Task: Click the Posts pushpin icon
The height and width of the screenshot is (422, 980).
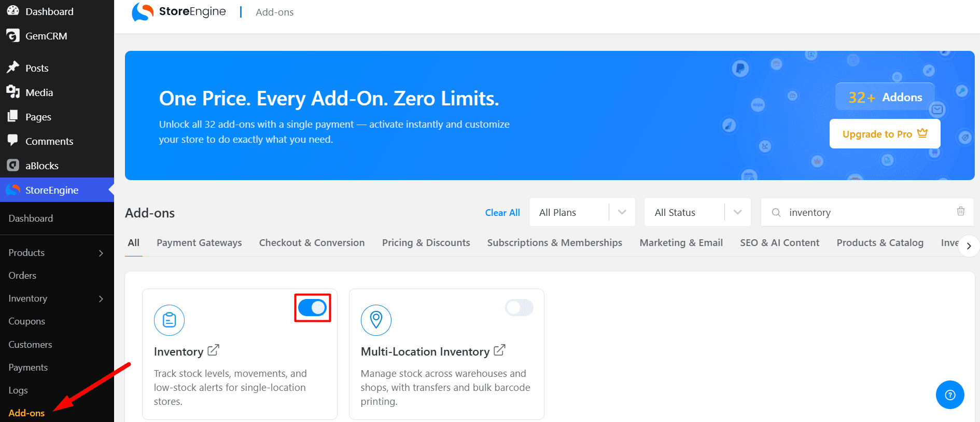Action: click(13, 67)
